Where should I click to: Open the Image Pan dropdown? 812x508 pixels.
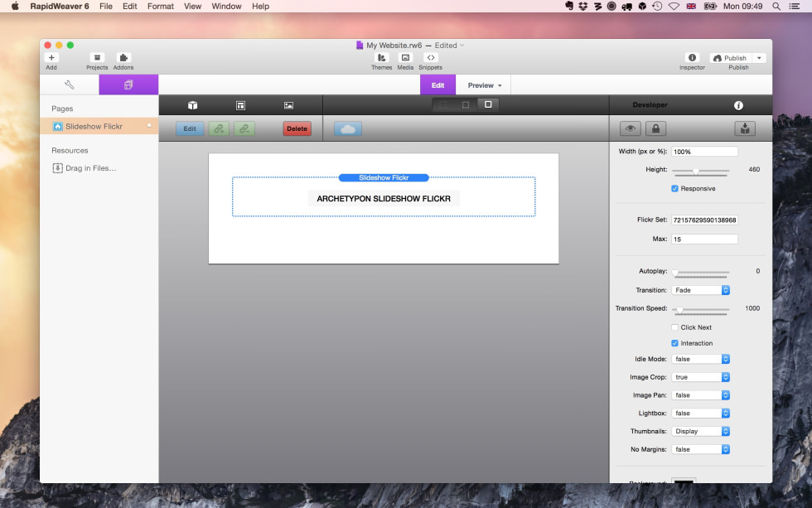pos(701,395)
